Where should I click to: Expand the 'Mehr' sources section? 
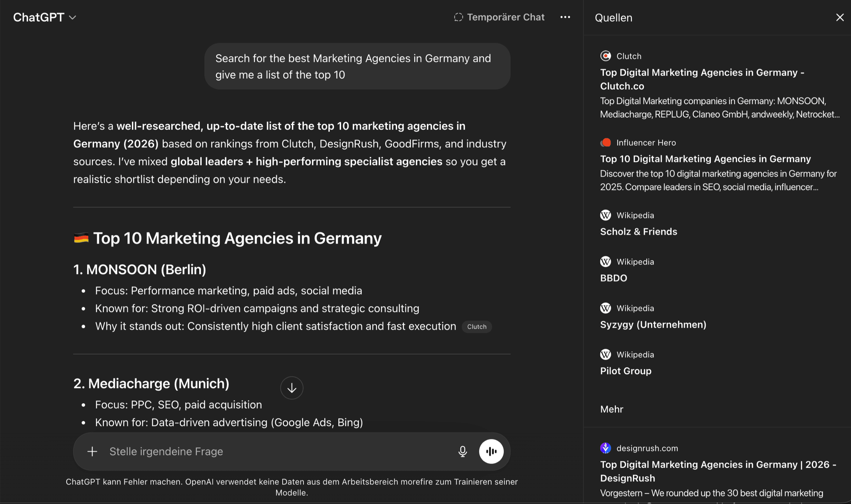pyautogui.click(x=612, y=409)
